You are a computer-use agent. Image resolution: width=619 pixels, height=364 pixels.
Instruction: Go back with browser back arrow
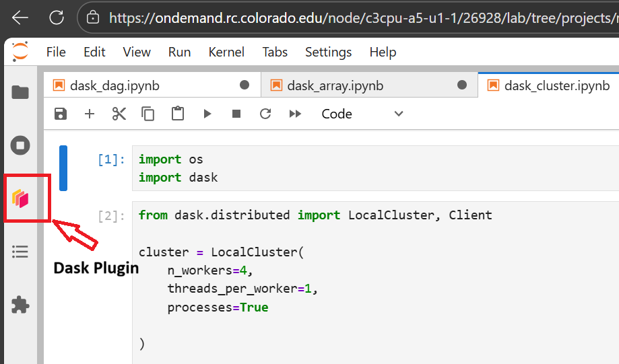[20, 17]
